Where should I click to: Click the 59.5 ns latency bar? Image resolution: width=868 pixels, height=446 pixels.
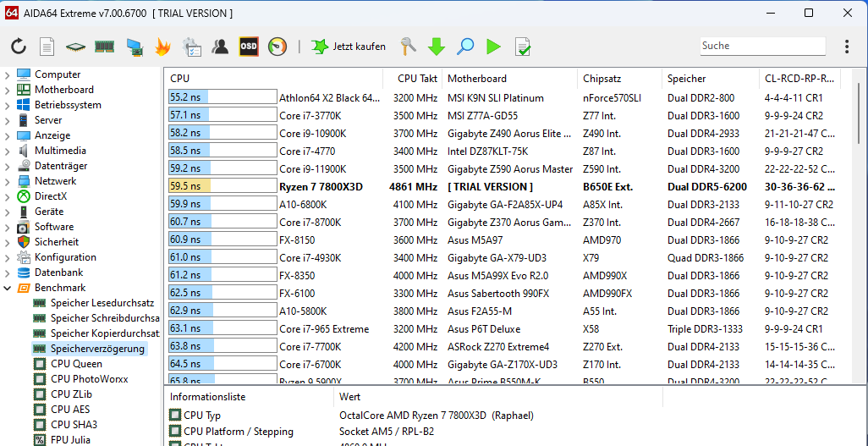pyautogui.click(x=222, y=187)
